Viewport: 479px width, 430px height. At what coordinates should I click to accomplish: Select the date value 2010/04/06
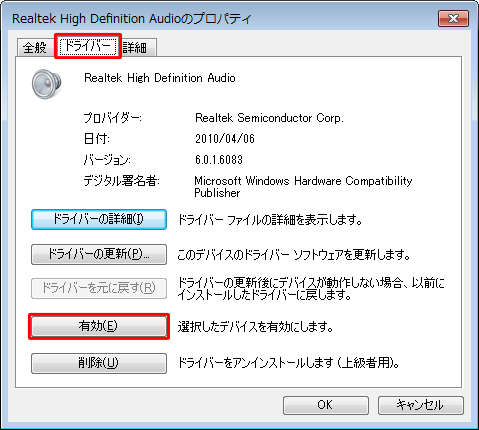tap(225, 139)
